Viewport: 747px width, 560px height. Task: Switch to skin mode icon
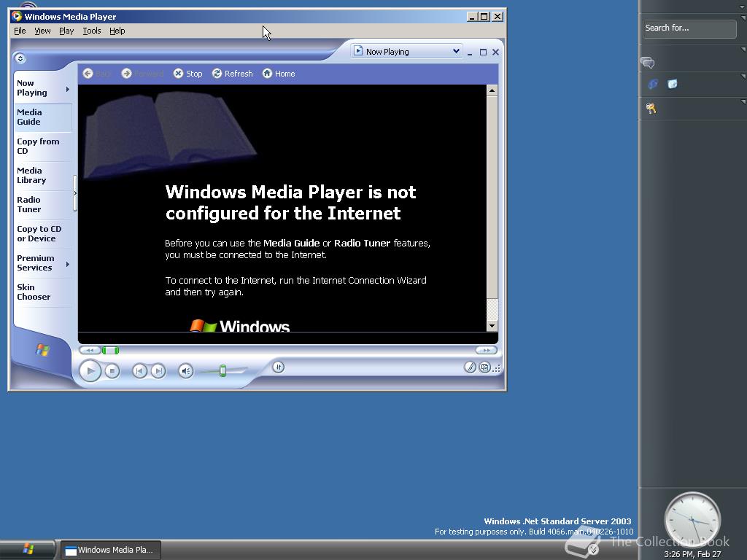(x=485, y=367)
